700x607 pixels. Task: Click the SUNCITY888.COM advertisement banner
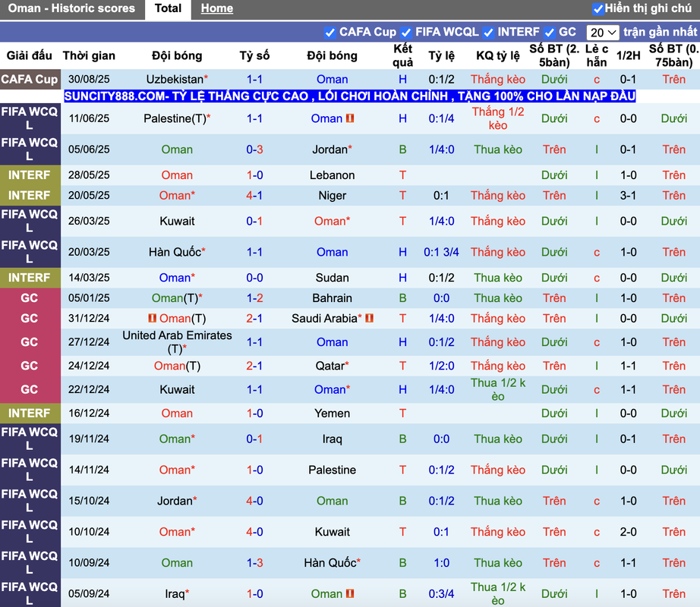pyautogui.click(x=349, y=96)
